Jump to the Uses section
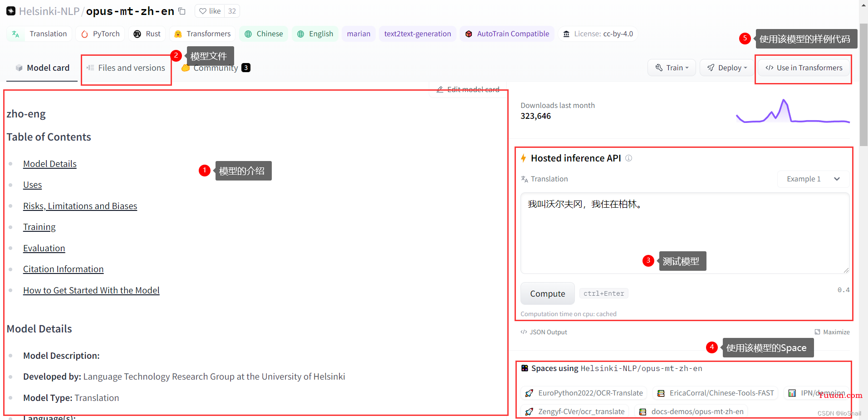 [x=33, y=185]
